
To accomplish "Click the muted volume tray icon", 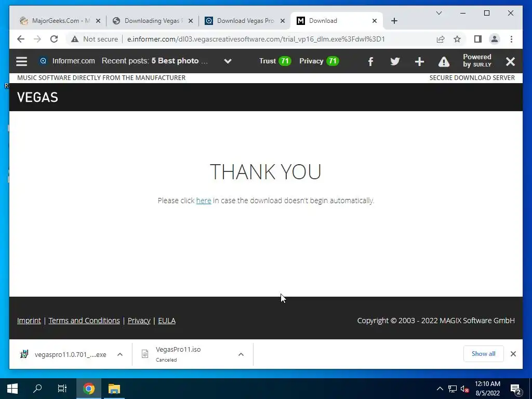I will click(x=465, y=389).
